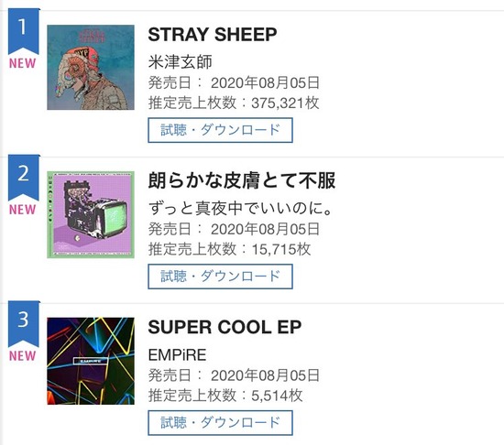Click the NEW label under rank 3

click(x=22, y=356)
